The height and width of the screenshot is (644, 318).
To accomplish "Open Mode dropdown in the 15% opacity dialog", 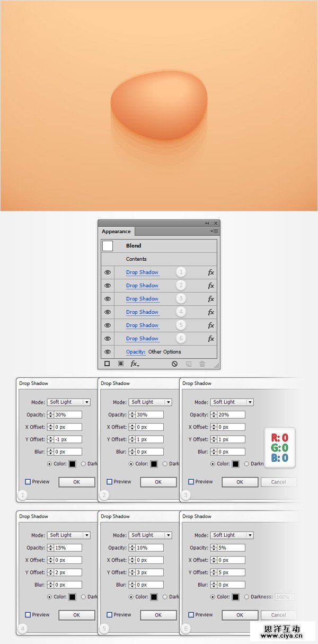I will tap(69, 535).
